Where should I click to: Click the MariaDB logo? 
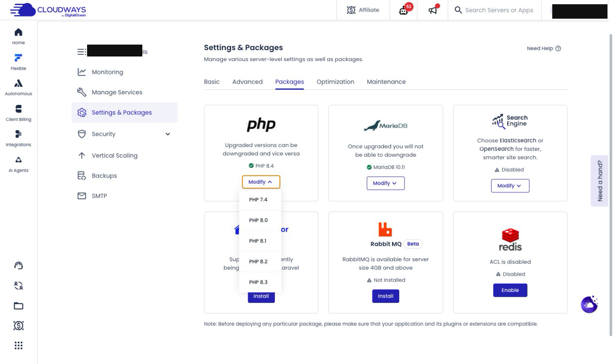click(385, 125)
